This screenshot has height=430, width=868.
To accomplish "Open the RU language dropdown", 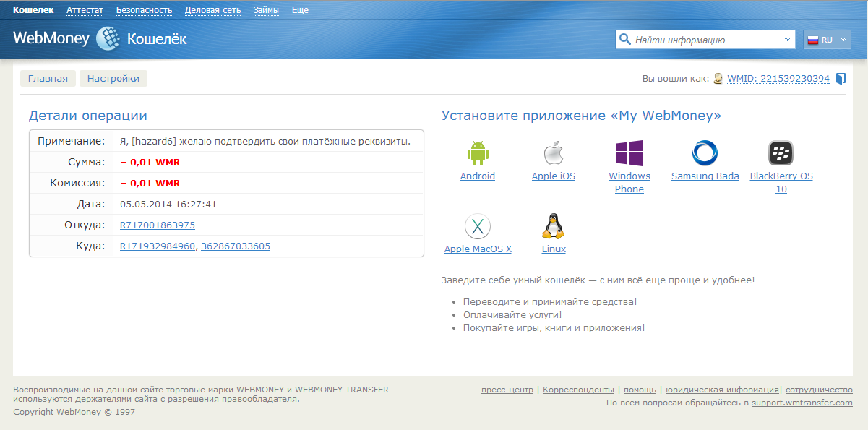I will pos(826,40).
